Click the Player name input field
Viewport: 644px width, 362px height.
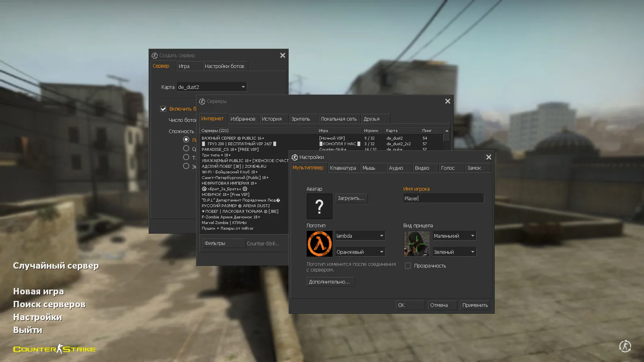click(443, 198)
